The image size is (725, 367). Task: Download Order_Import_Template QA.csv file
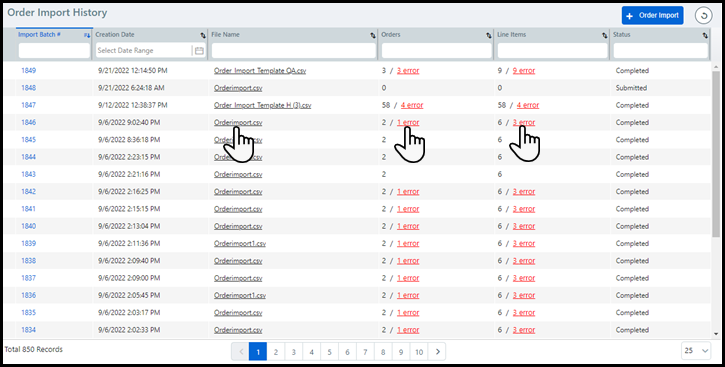260,71
